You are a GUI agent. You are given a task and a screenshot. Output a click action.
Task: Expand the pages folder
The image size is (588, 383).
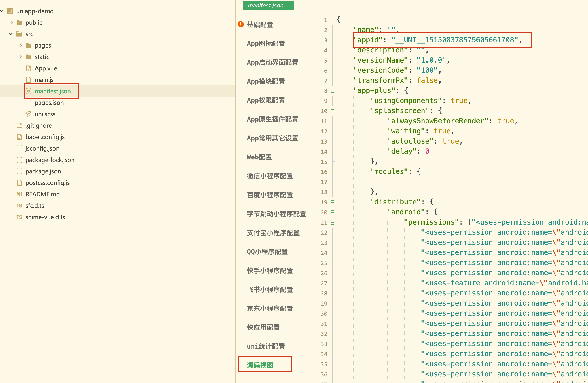tap(21, 45)
